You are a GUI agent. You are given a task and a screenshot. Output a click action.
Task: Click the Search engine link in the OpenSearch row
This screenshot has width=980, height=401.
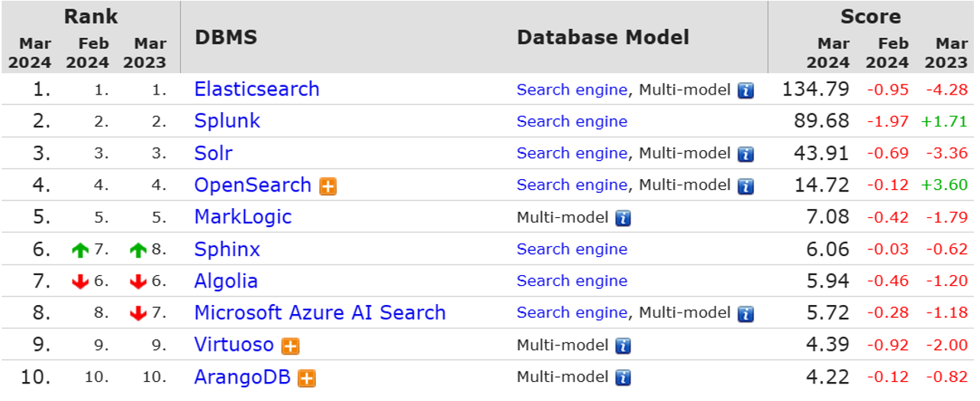[572, 185]
